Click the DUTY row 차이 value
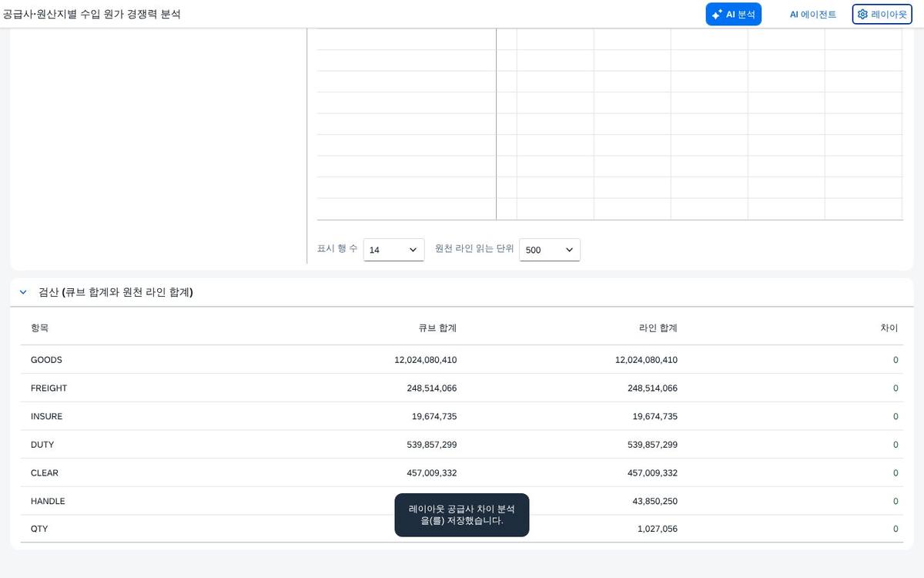924x578 pixels. [x=896, y=445]
